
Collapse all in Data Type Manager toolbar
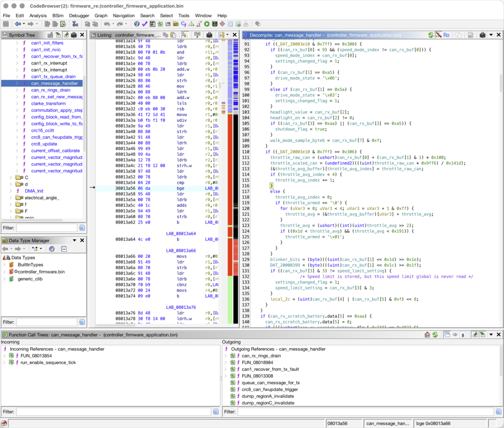click(x=64, y=249)
